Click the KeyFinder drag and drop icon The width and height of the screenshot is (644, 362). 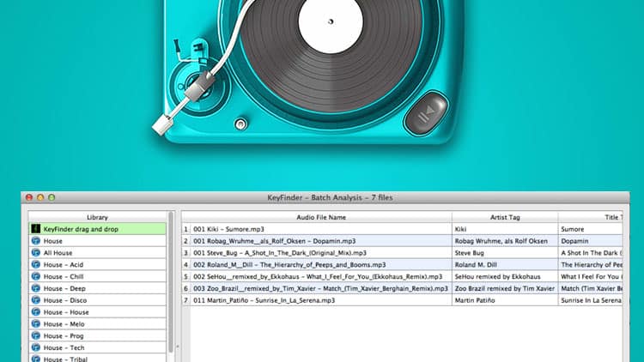coord(36,229)
